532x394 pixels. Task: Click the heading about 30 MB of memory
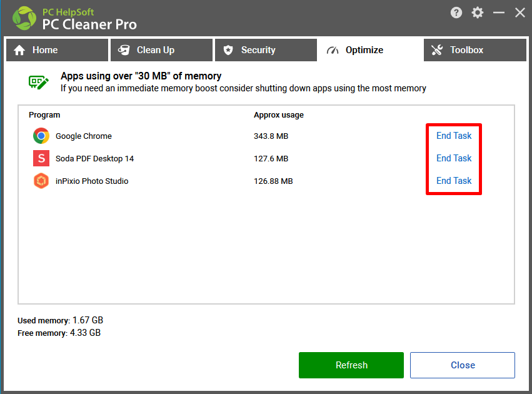(x=141, y=76)
